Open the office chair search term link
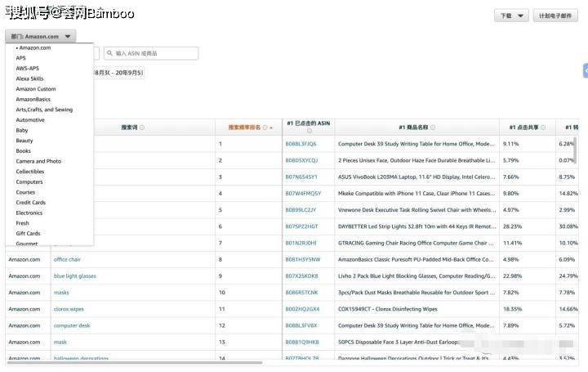This screenshot has width=588, height=372. point(67,259)
